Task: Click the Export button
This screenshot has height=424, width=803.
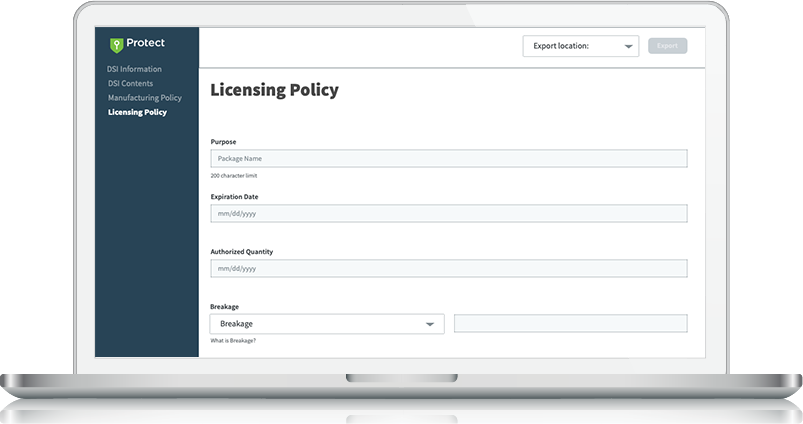Action: point(667,46)
